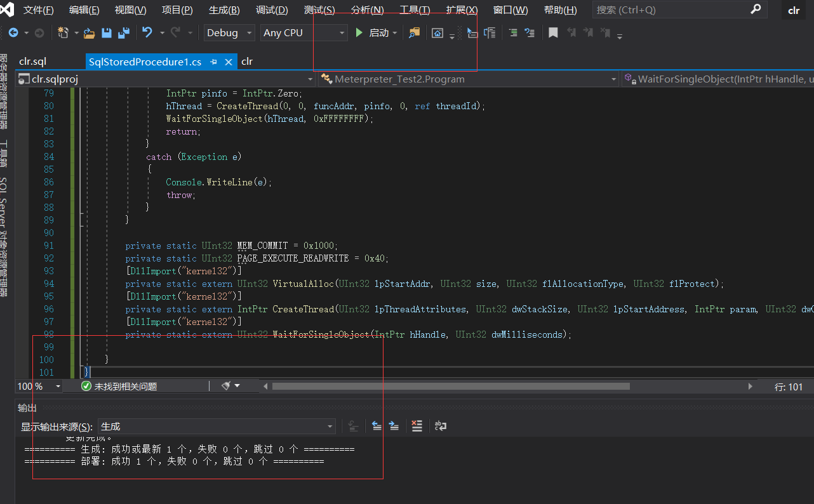This screenshot has height=504, width=814.
Task: Undo the last action
Action: [x=147, y=32]
